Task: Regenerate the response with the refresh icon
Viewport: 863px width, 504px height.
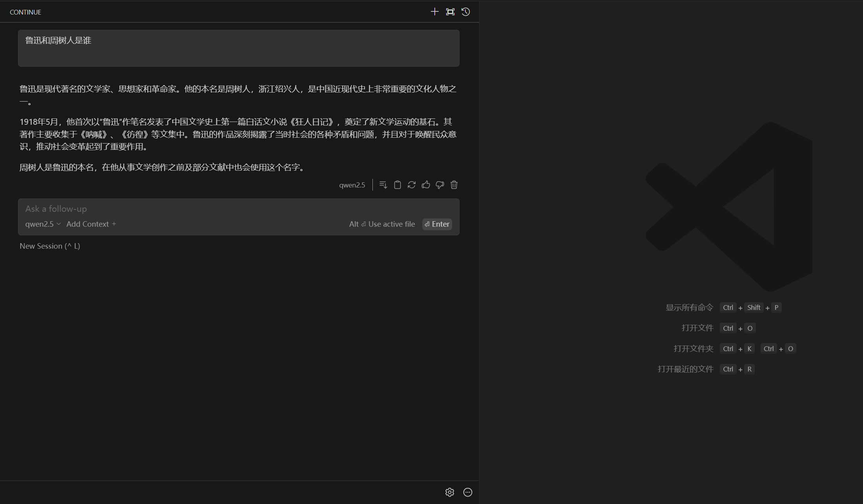Action: tap(411, 185)
